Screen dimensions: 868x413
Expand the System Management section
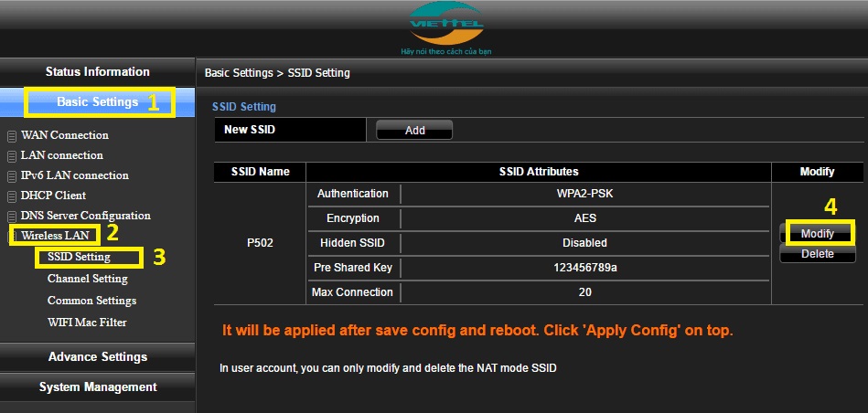point(97,387)
